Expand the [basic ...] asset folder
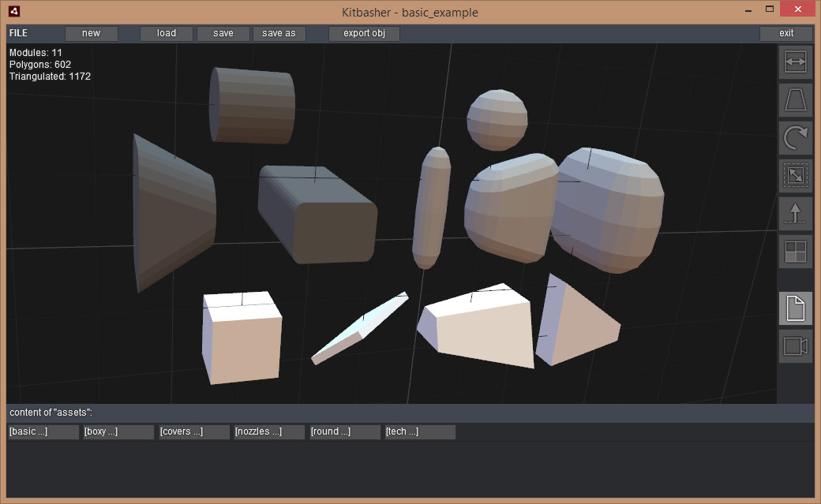 (43, 432)
